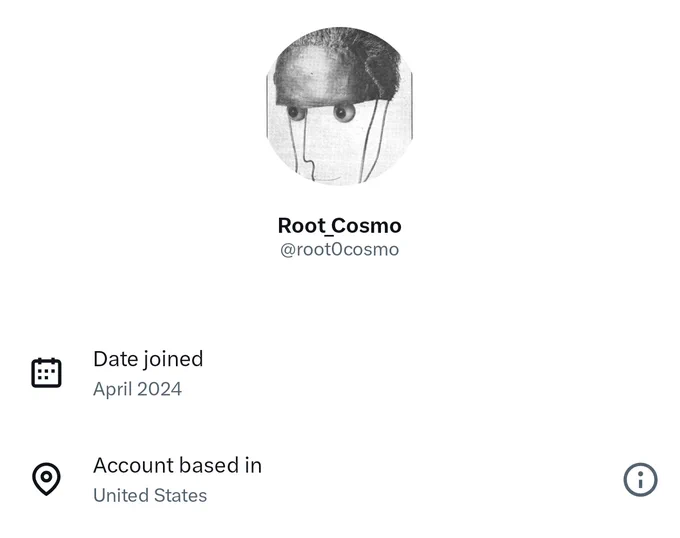Click the Account based in label

pos(177,465)
